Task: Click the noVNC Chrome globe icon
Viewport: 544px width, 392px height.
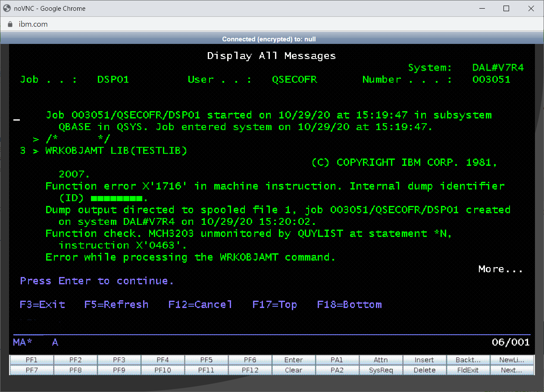Action: pos(7,8)
